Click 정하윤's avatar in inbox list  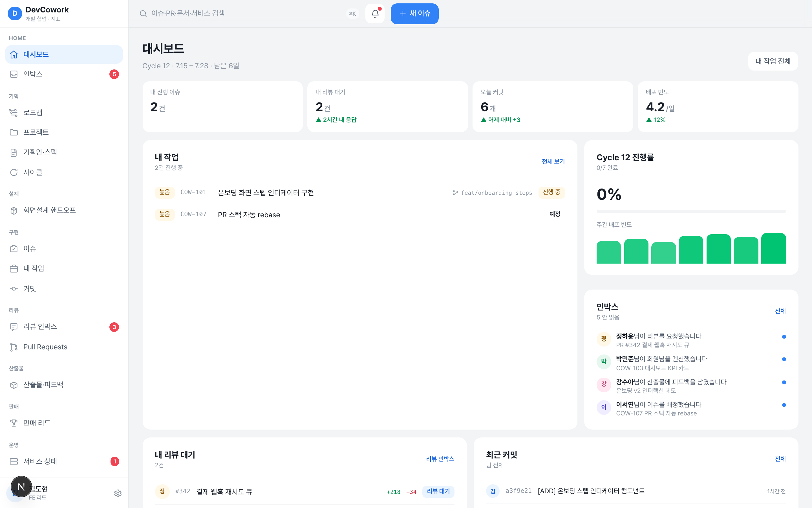604,339
